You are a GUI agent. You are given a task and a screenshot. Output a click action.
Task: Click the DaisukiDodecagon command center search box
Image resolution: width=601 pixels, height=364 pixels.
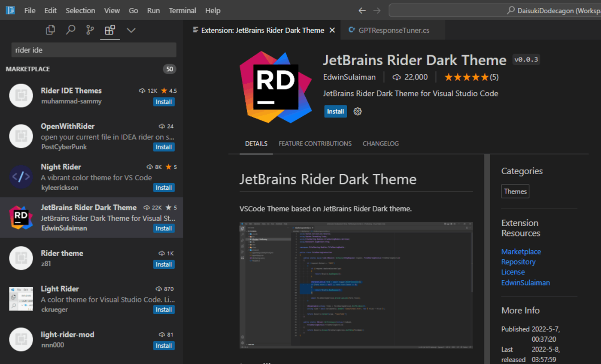point(495,10)
